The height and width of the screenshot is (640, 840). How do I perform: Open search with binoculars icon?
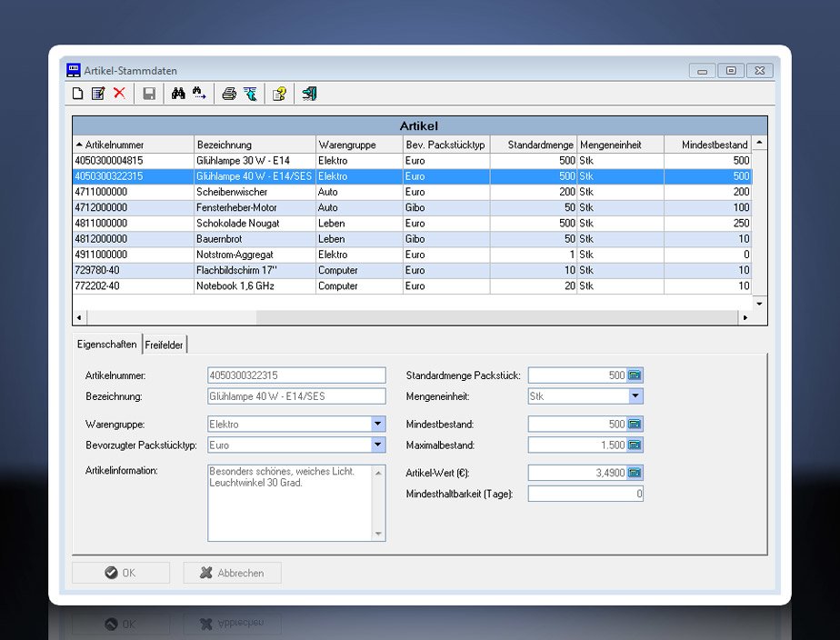coord(178,94)
